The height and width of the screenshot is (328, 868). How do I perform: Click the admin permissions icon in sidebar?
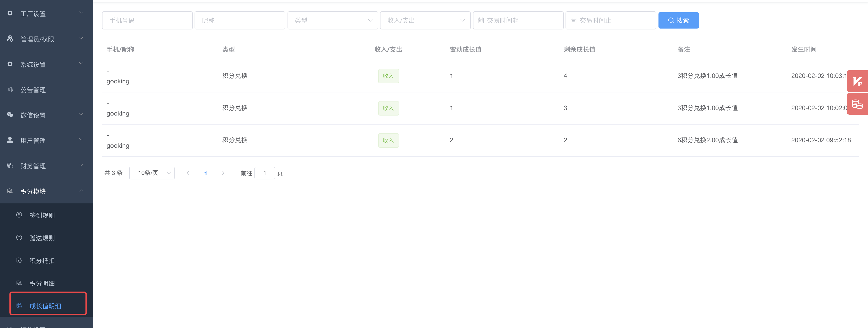(10, 39)
